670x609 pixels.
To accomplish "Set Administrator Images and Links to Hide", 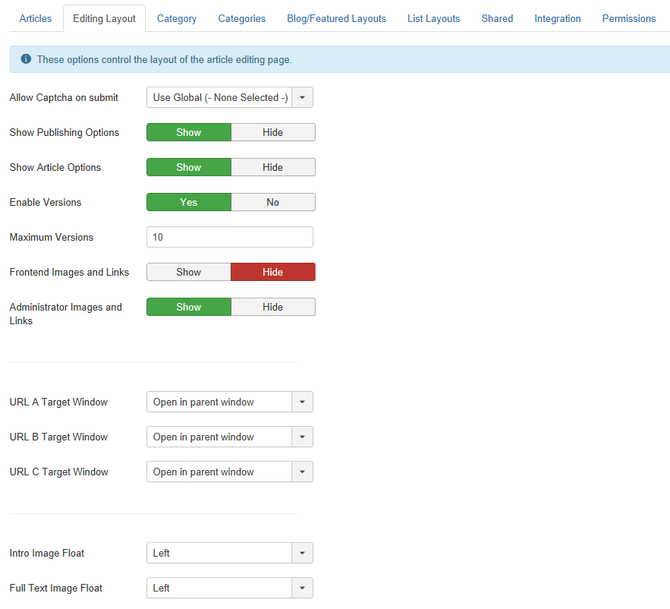I will (x=273, y=307).
